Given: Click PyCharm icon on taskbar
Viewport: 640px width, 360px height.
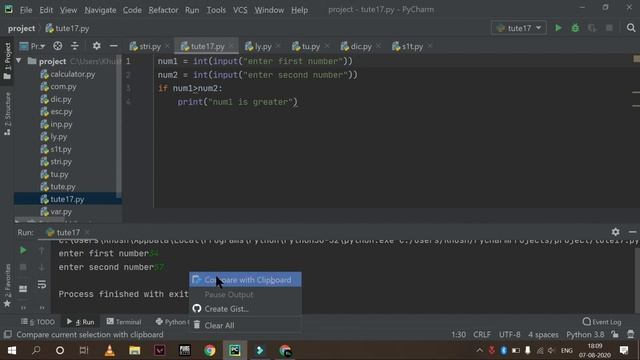Looking at the screenshot, I should coord(235,350).
